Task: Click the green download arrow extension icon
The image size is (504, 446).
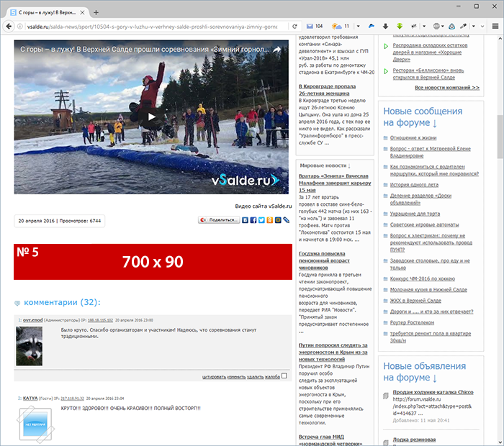Action: click(x=400, y=27)
